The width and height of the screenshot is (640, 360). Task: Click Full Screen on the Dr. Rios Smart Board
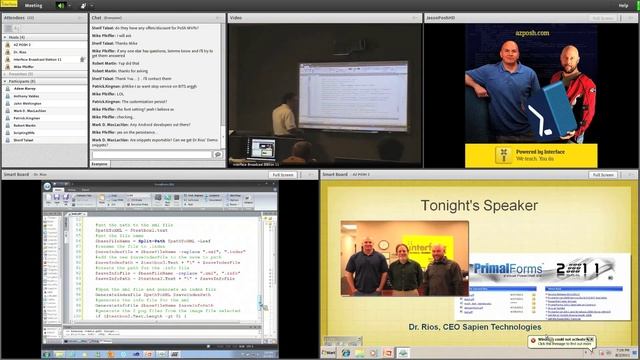coord(283,175)
